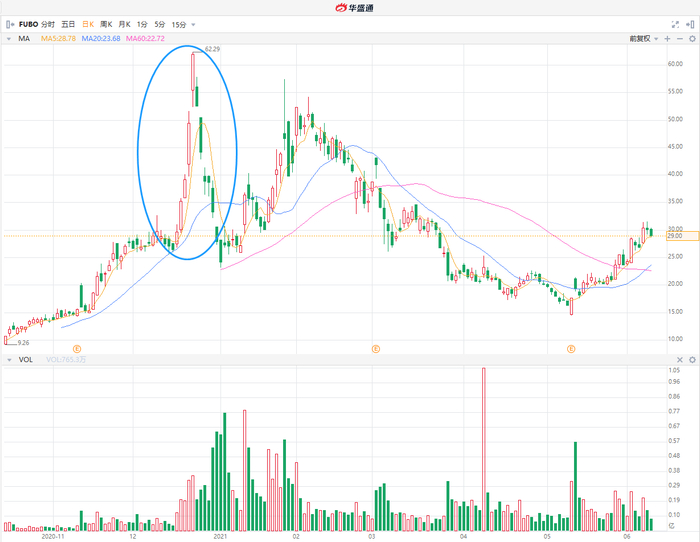Switch to 分时 intraday tab
The height and width of the screenshot is (542, 700).
(x=48, y=25)
